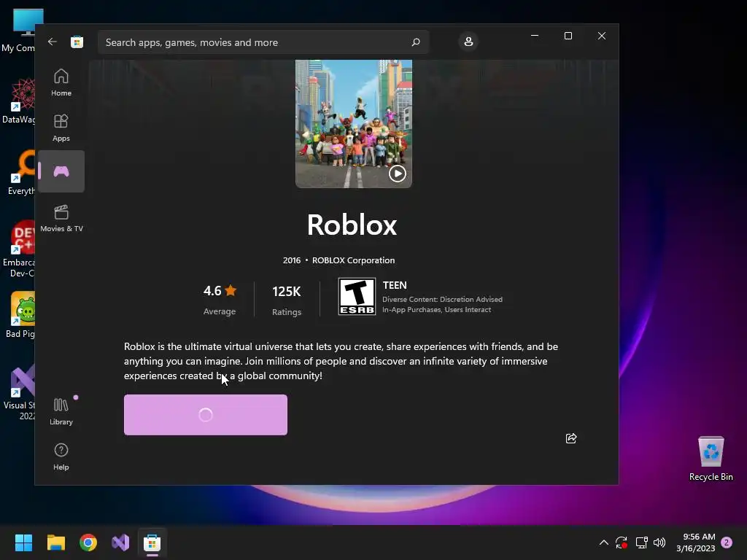Open the clock showing 9:56 AM
Image resolution: width=747 pixels, height=560 pixels.
[x=696, y=542]
